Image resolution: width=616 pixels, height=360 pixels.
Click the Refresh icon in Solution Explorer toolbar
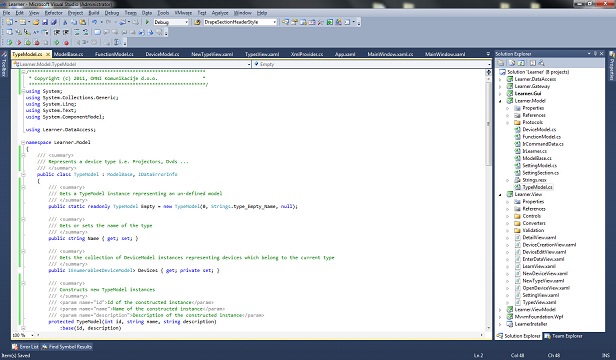pos(521,63)
